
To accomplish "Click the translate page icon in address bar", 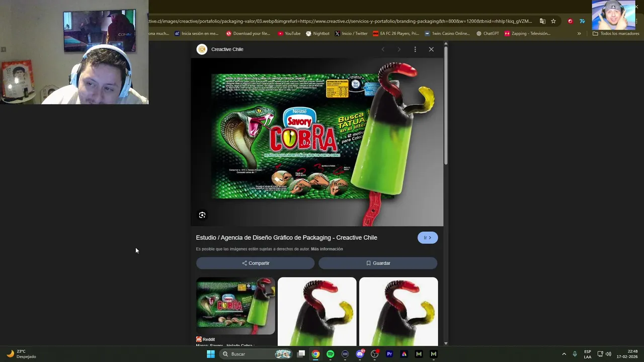I will pyautogui.click(x=542, y=21).
